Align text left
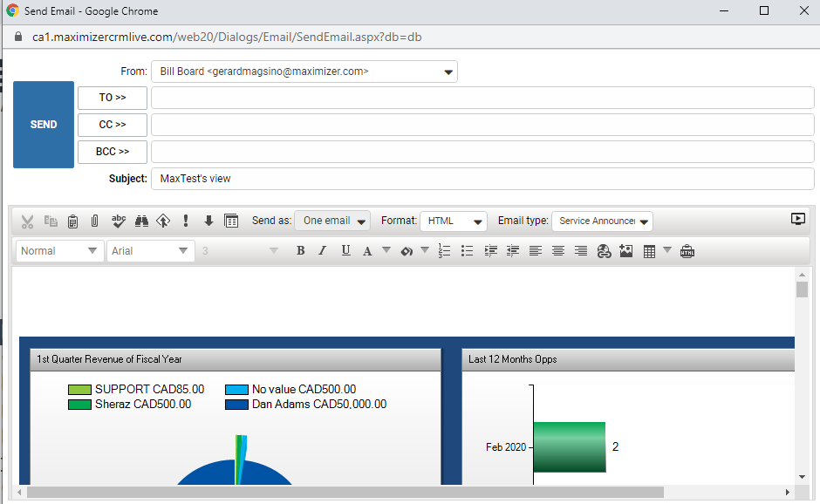The height and width of the screenshot is (504, 820). (536, 251)
